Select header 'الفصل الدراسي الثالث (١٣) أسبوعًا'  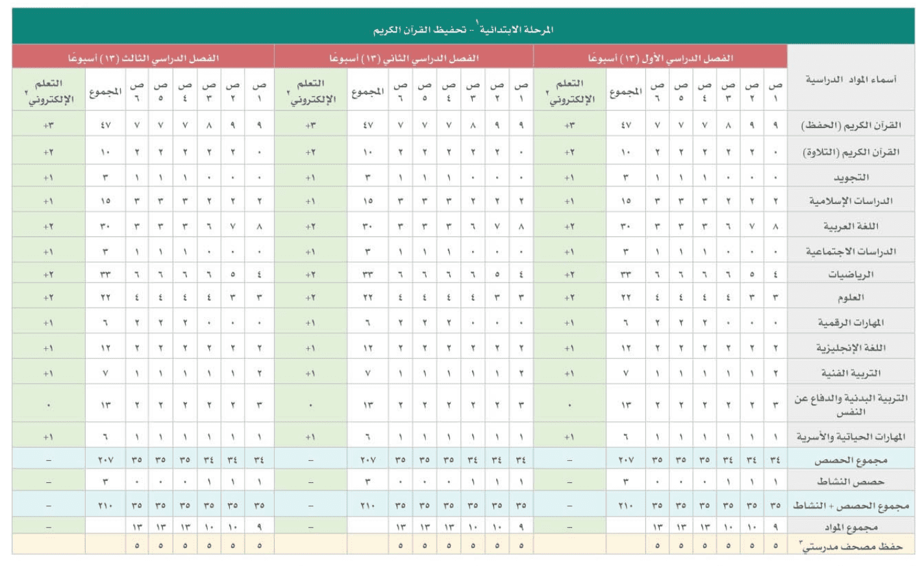144,58
